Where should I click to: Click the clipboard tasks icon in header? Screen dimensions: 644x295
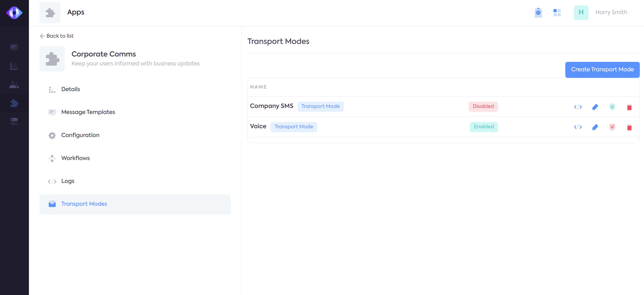[x=538, y=12]
